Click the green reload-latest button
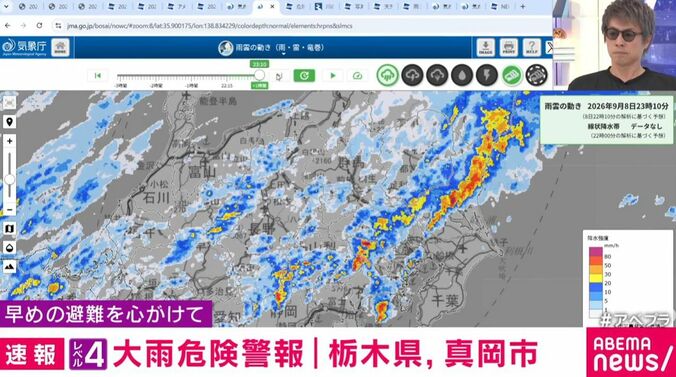This screenshot has height=377, width=676. coord(304,76)
